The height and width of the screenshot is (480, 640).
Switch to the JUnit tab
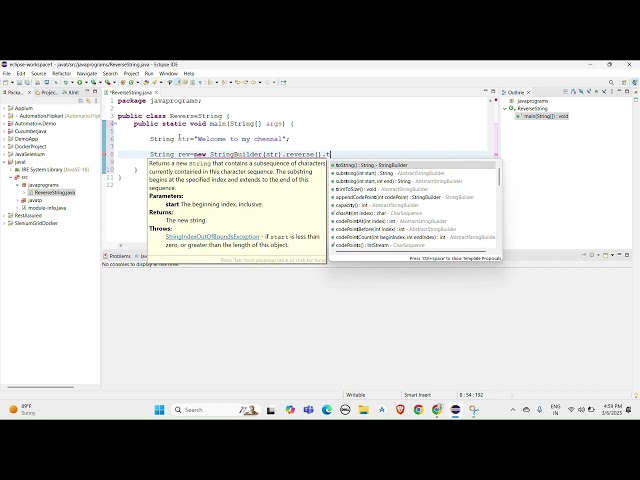tap(71, 93)
